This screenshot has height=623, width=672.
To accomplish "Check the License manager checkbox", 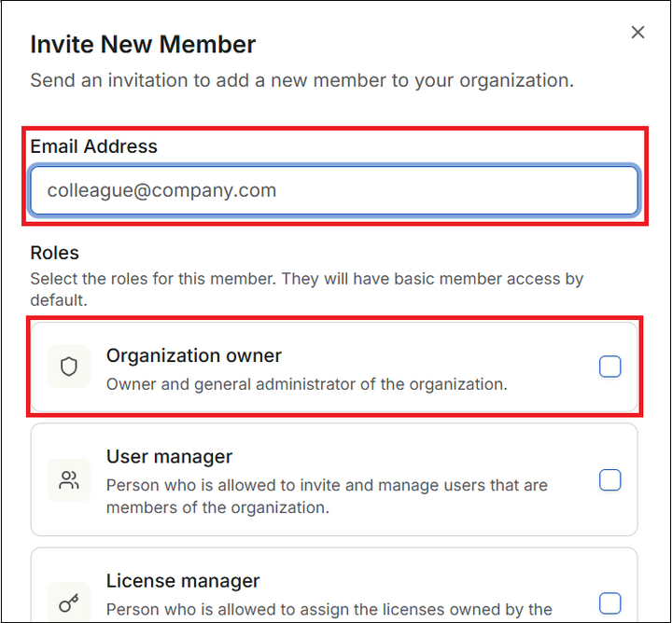I will tap(609, 602).
